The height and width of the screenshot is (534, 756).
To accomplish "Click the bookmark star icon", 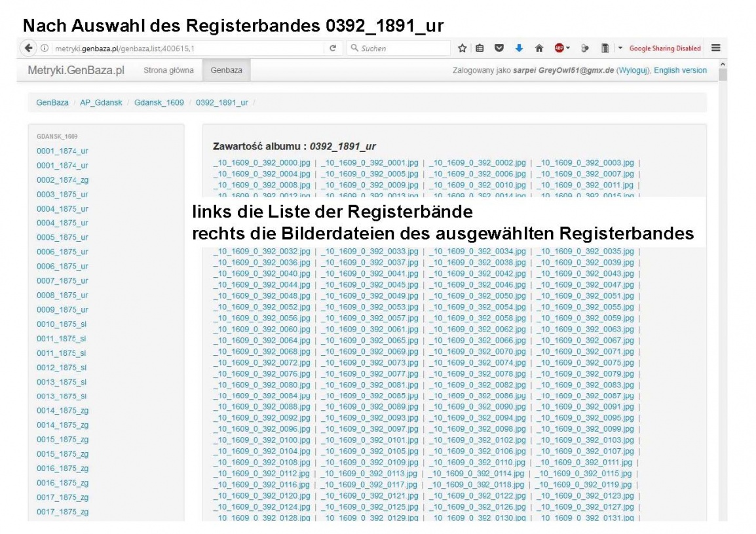I will (462, 48).
